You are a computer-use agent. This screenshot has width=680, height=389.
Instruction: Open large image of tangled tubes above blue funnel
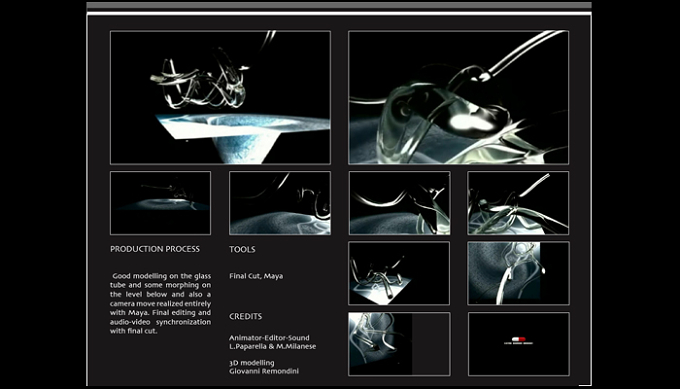click(220, 98)
